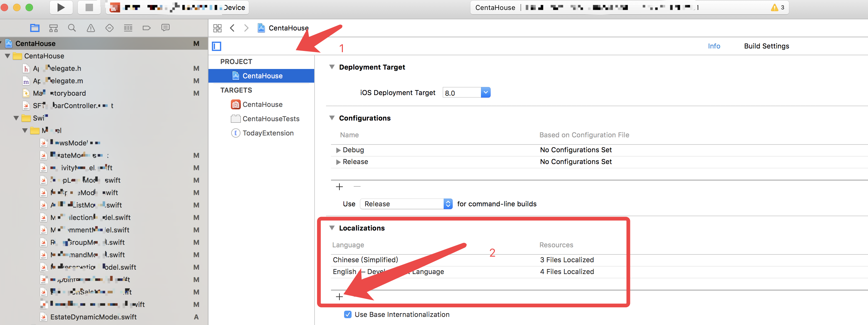Image resolution: width=868 pixels, height=325 pixels.
Task: Click the Debug No Configurations Set cell
Action: (x=576, y=150)
